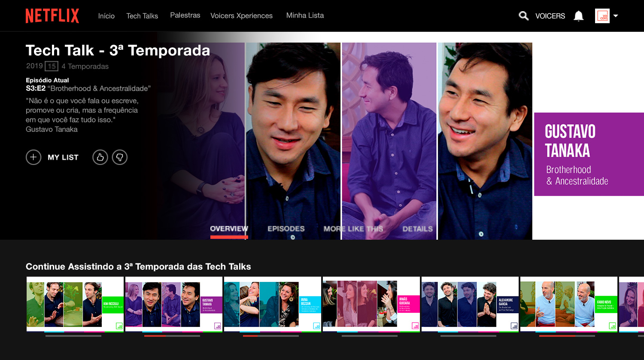
Task: Click the 4 Temporadas text
Action: (x=85, y=66)
